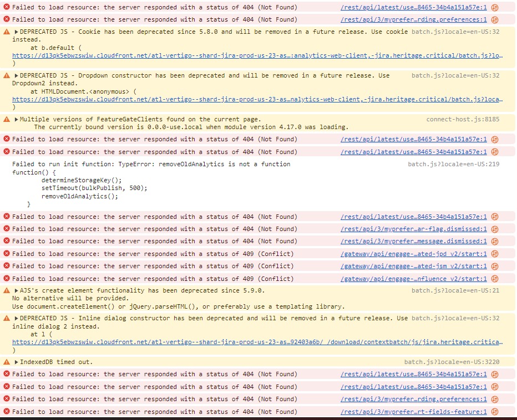Click the reload icon next to ated-jpd_v2/start
517x420 pixels.
coord(495,254)
